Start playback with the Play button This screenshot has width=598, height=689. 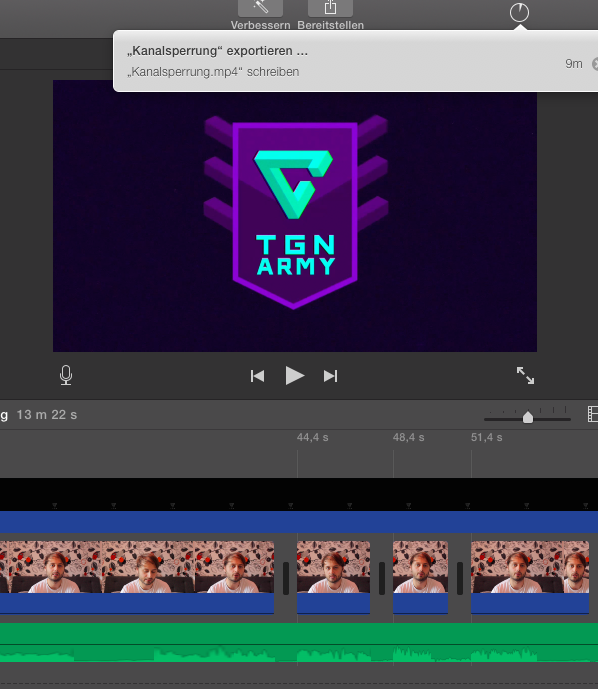coord(294,376)
